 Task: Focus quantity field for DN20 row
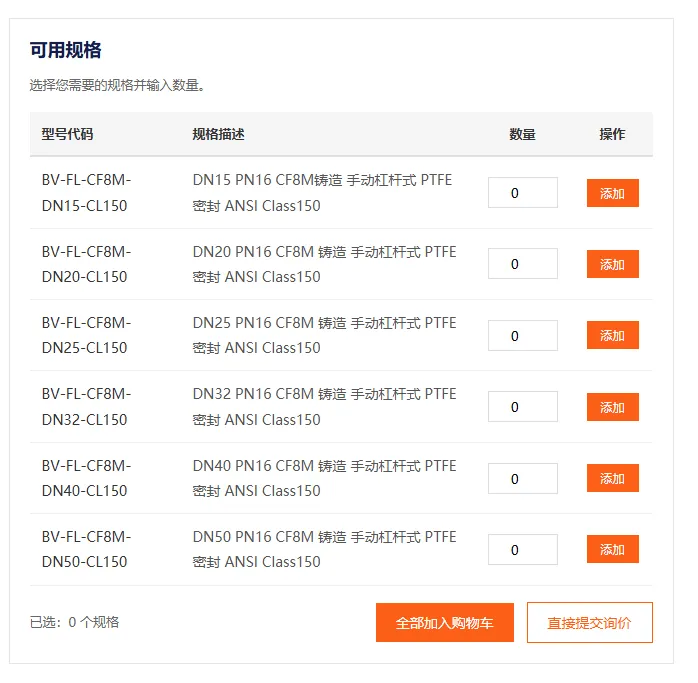523,264
